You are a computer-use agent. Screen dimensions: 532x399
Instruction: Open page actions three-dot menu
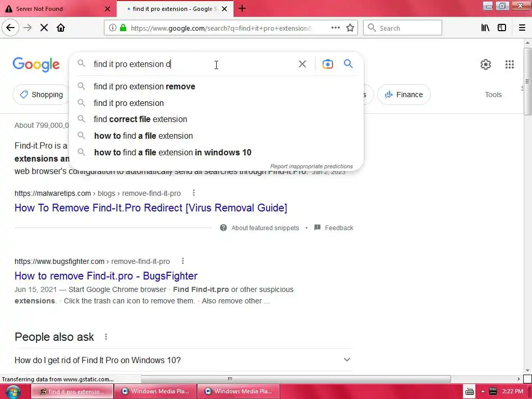335,28
